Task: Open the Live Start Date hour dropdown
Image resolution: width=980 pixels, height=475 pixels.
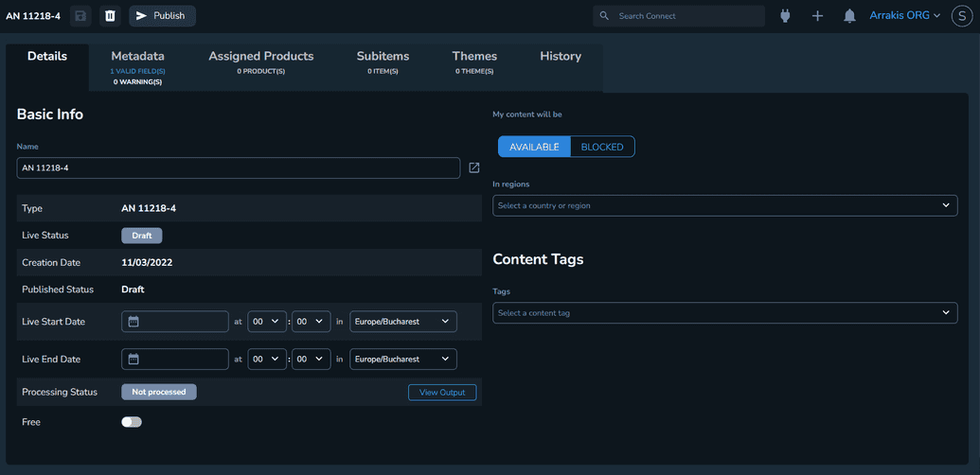Action: [x=268, y=322]
